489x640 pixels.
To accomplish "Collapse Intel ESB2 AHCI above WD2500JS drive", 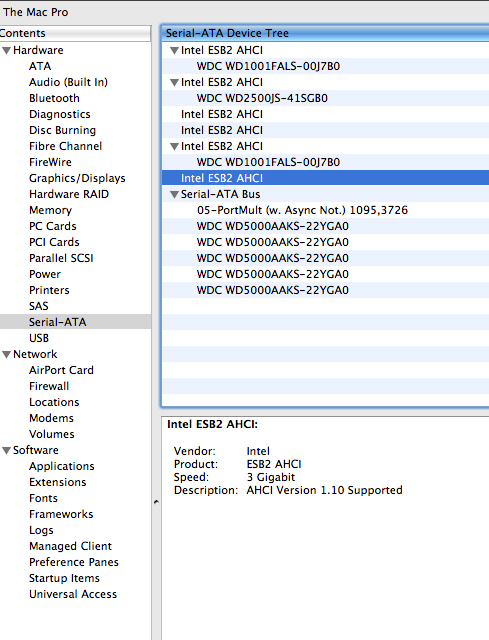I will 174,82.
